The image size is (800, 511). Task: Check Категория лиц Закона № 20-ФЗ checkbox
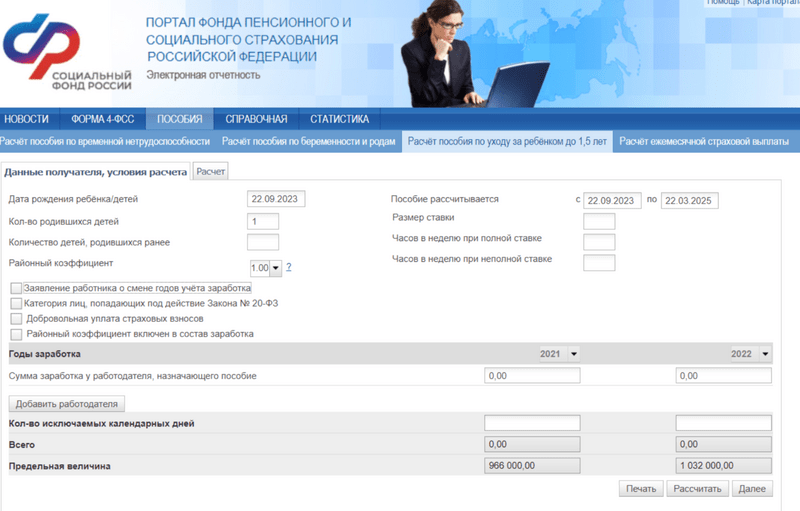pyautogui.click(x=16, y=303)
